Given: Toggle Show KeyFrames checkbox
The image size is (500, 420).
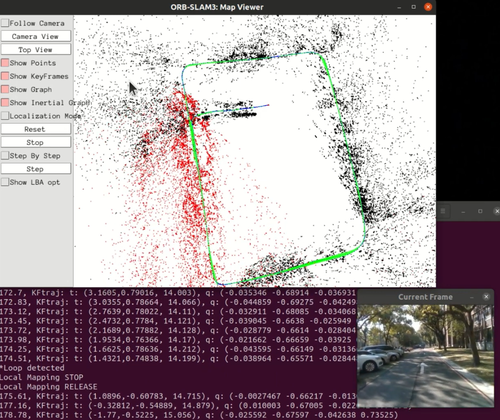Looking at the screenshot, I should tap(5, 76).
